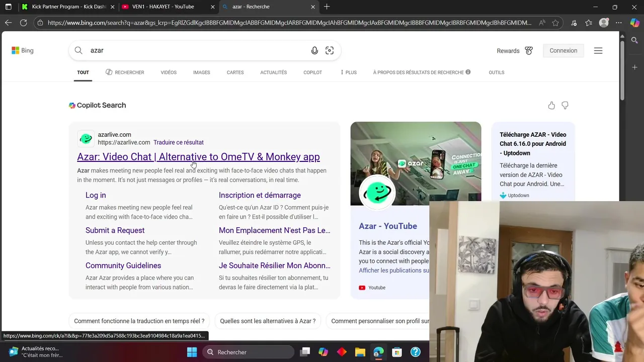Click the Azar YouTube banner thumbnail
644x362 pixels.
416,163
